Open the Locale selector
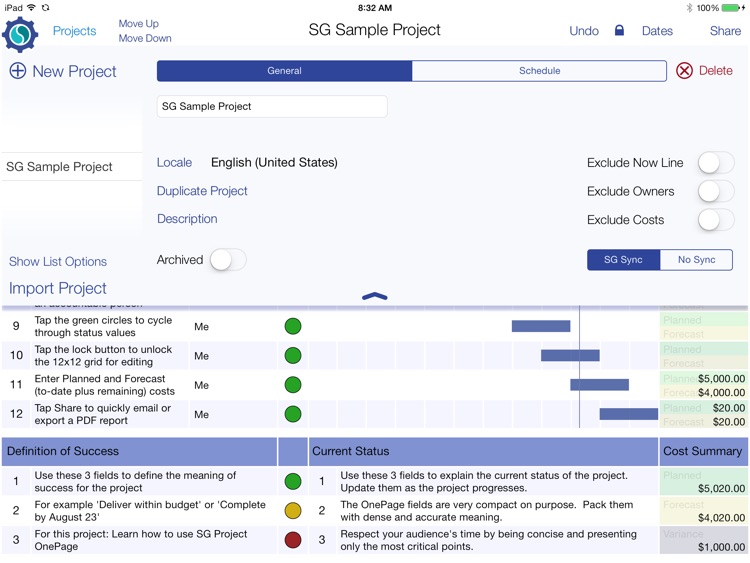750x563 pixels. point(174,163)
